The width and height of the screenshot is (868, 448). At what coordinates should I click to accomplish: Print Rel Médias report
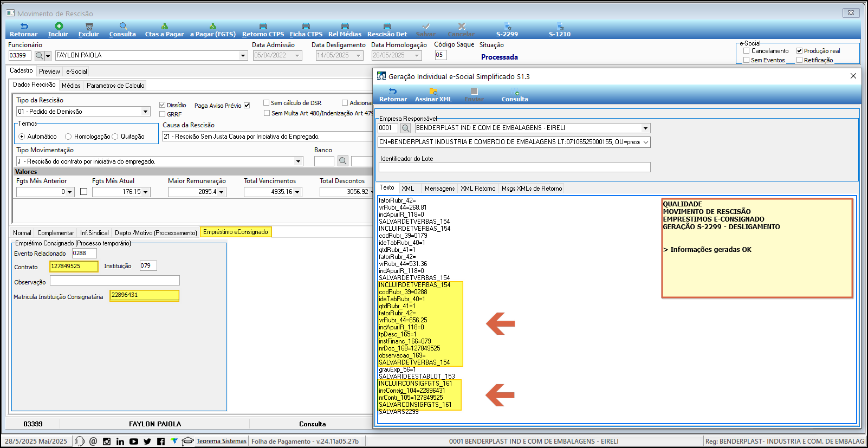pos(345,30)
